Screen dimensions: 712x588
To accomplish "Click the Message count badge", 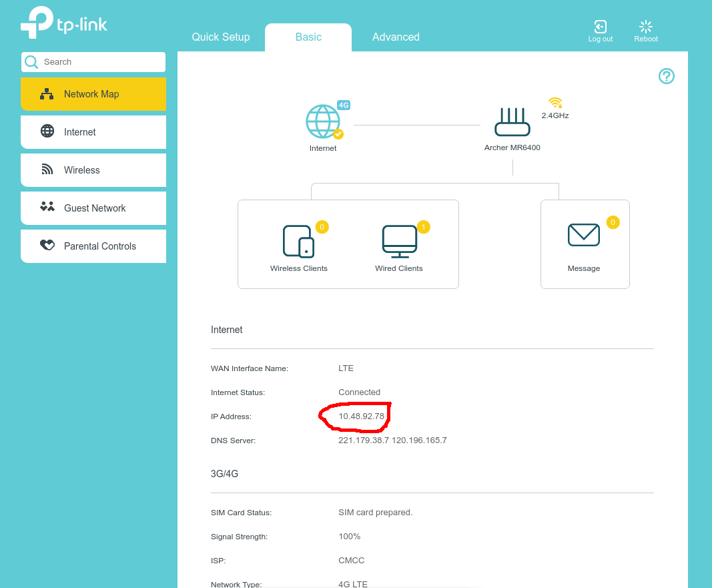I will [x=613, y=222].
